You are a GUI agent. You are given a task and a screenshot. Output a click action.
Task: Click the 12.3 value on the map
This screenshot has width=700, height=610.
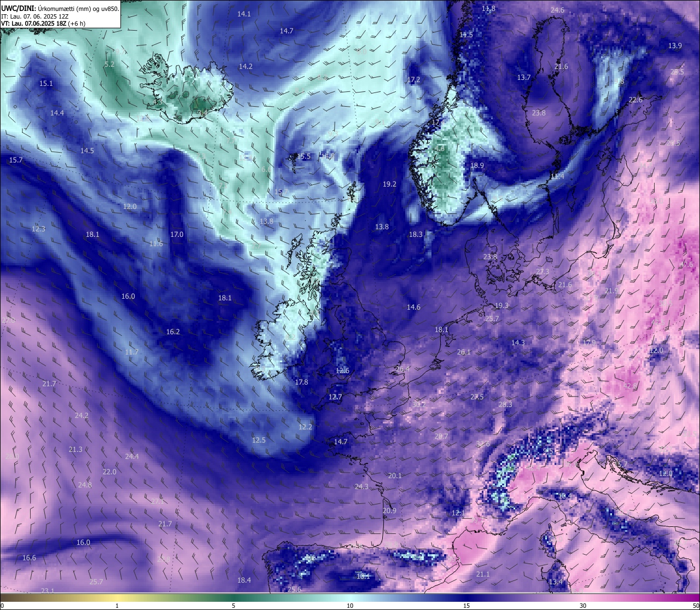[x=38, y=229]
